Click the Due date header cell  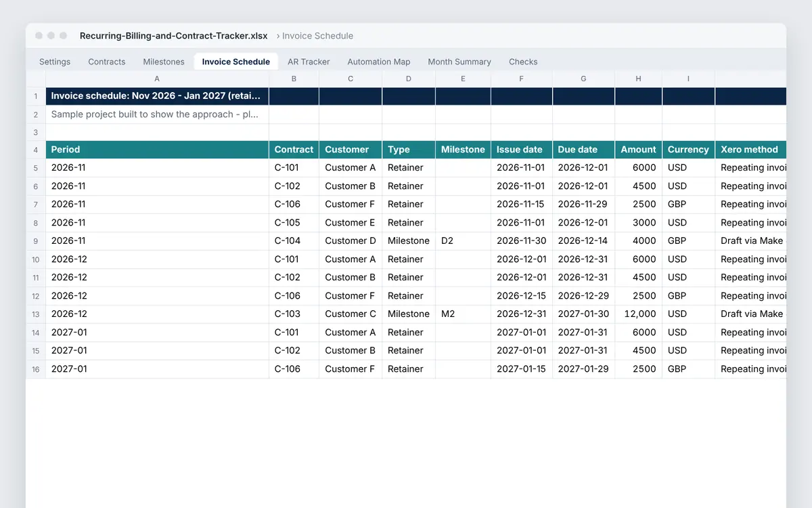pyautogui.click(x=583, y=150)
